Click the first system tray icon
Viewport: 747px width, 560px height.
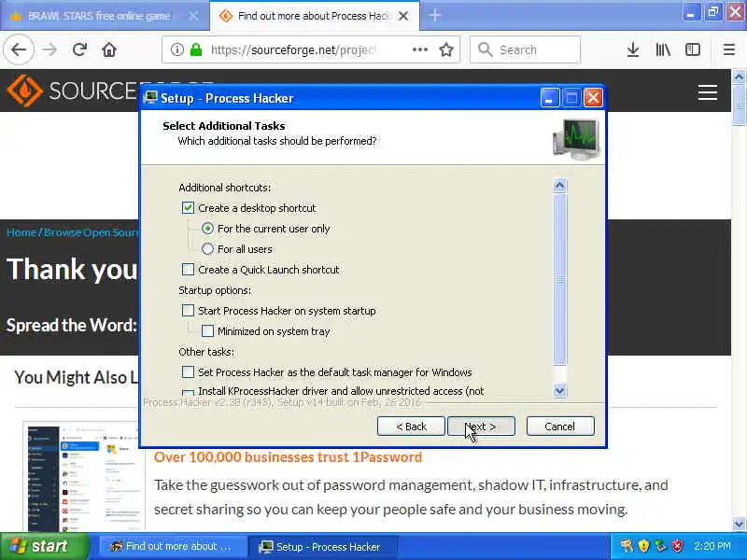pos(627,546)
